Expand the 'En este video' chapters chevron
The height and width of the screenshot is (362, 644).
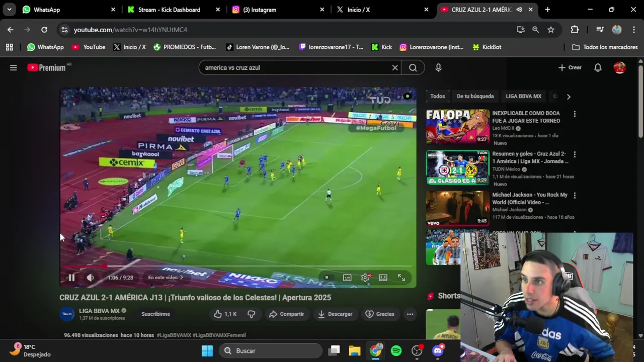182,278
